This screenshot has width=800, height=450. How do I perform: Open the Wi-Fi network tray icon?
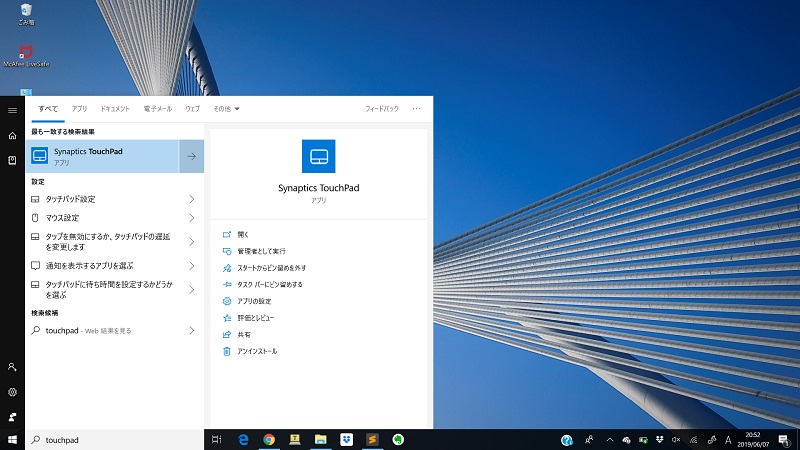pyautogui.click(x=693, y=440)
